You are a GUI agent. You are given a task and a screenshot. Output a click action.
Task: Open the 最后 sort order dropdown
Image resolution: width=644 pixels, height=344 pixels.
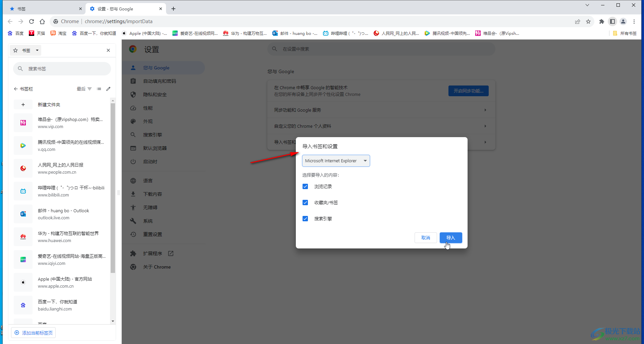click(84, 89)
